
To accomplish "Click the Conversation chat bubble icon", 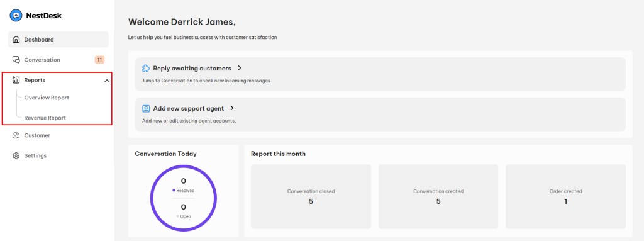I will pyautogui.click(x=16, y=60).
